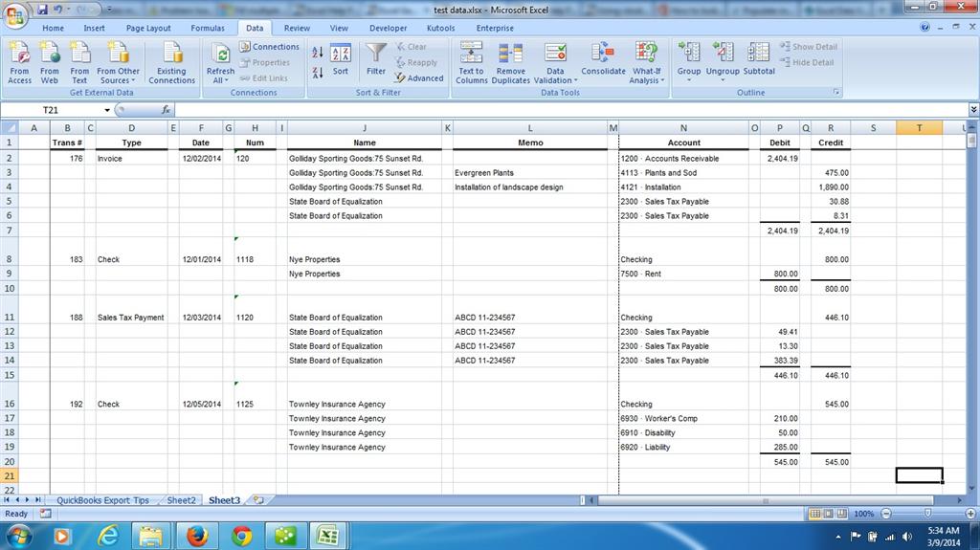
Task: Click the What-If Analysis icon
Action: (x=646, y=54)
